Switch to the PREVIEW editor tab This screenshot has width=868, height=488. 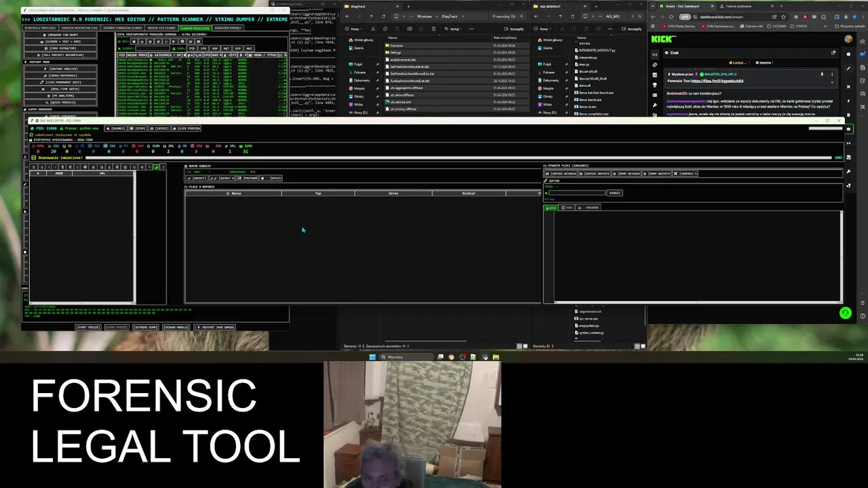click(x=589, y=207)
